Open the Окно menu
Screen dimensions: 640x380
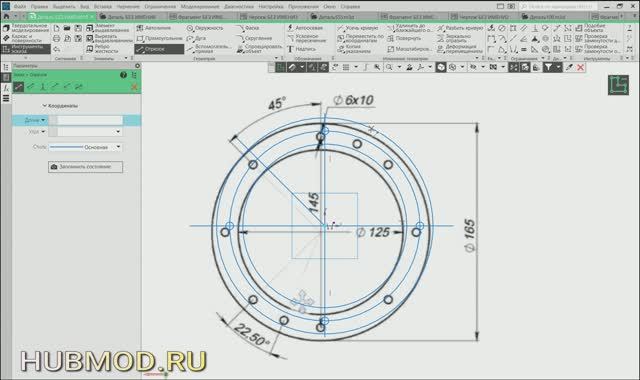[x=329, y=7]
